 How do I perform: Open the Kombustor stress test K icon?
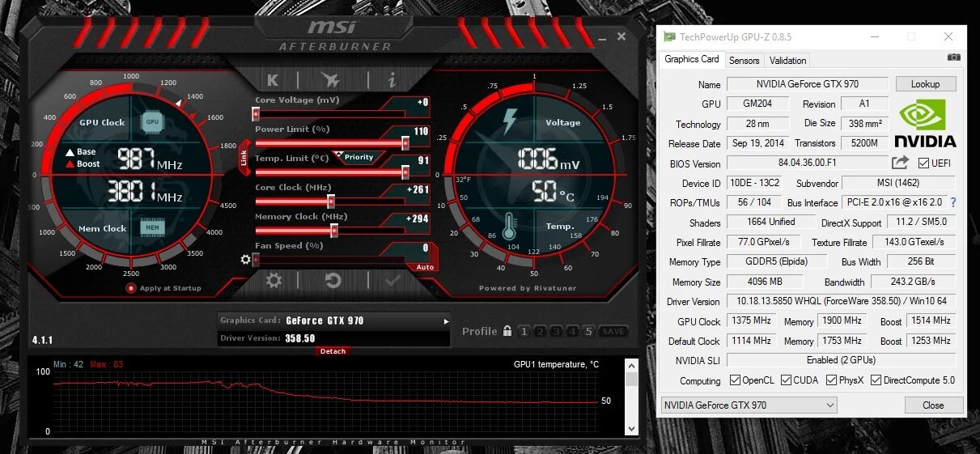point(273,79)
